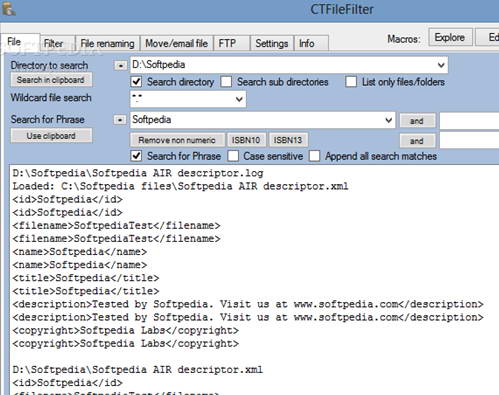This screenshot has height=395, width=499.
Task: Uncheck the Search directory checkbox
Action: click(137, 82)
